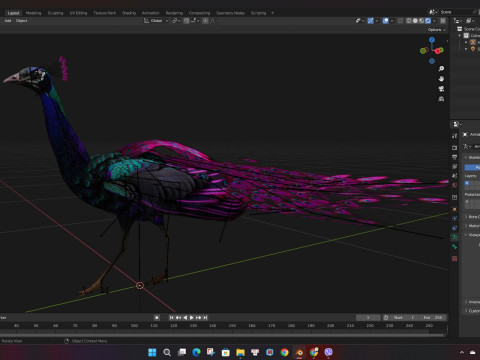This screenshot has width=480, height=360.
Task: Open the Compositing workspace tab
Action: (x=199, y=13)
